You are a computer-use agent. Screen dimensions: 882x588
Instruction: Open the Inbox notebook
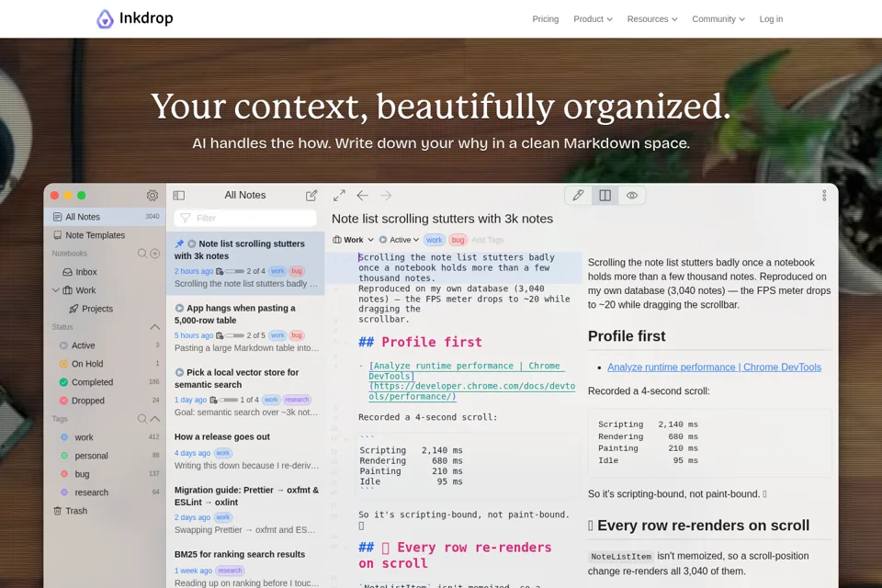point(105,272)
